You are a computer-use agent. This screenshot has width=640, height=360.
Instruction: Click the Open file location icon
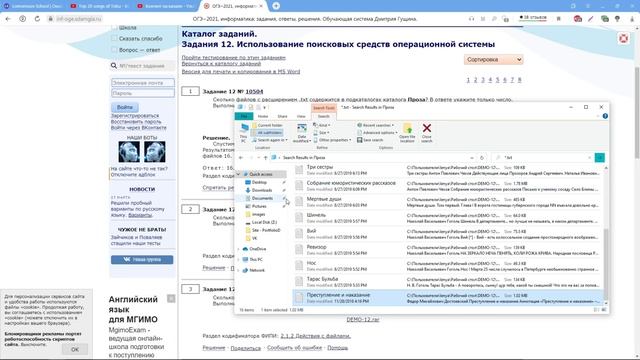click(407, 128)
